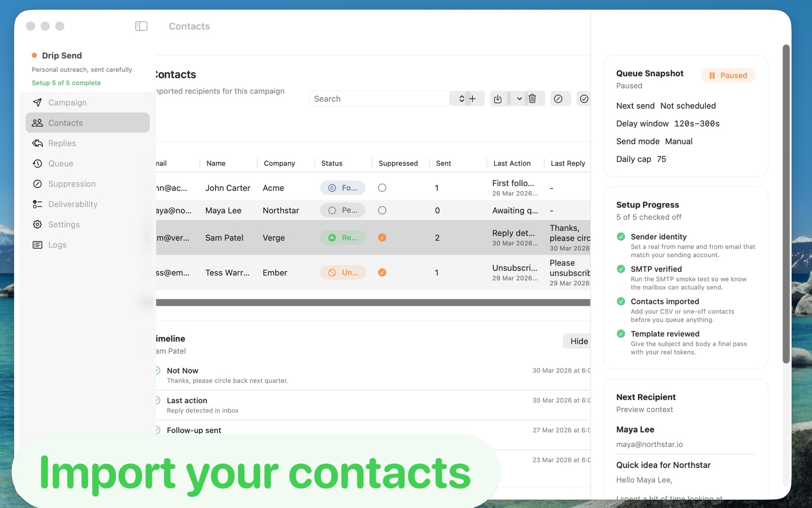The width and height of the screenshot is (812, 508).
Task: Click the trash icon to delete contacts
Action: click(x=532, y=98)
